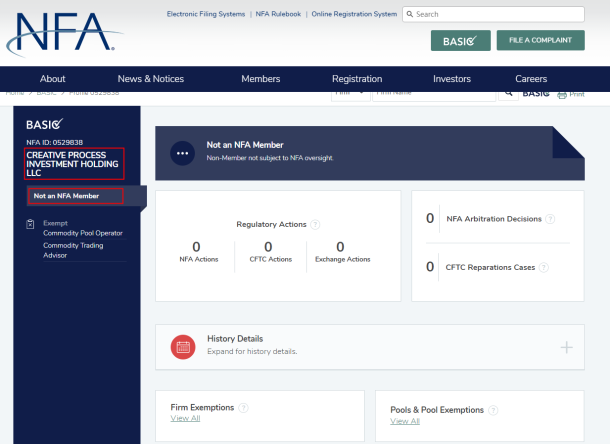Open the NFA Rulebook link
The image size is (610, 444).
coord(278,14)
